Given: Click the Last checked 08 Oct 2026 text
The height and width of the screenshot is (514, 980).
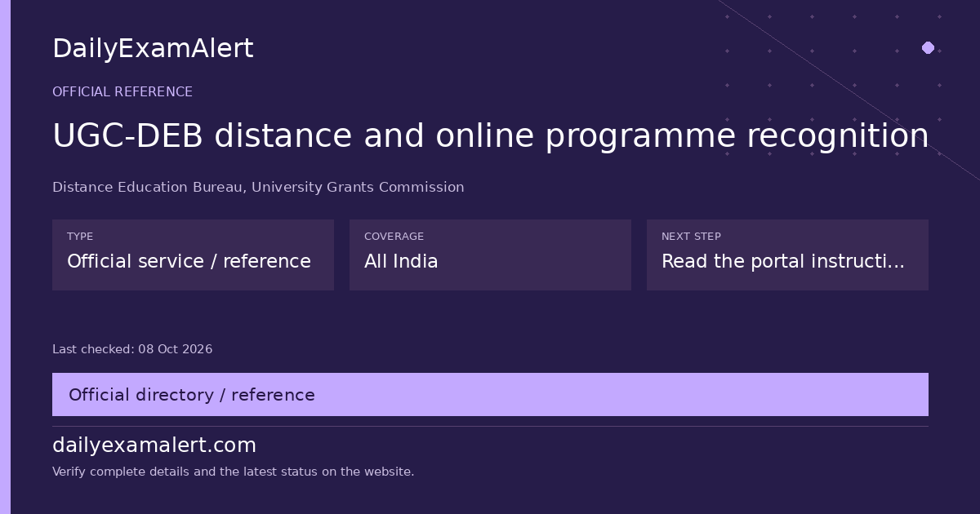Looking at the screenshot, I should [x=132, y=349].
